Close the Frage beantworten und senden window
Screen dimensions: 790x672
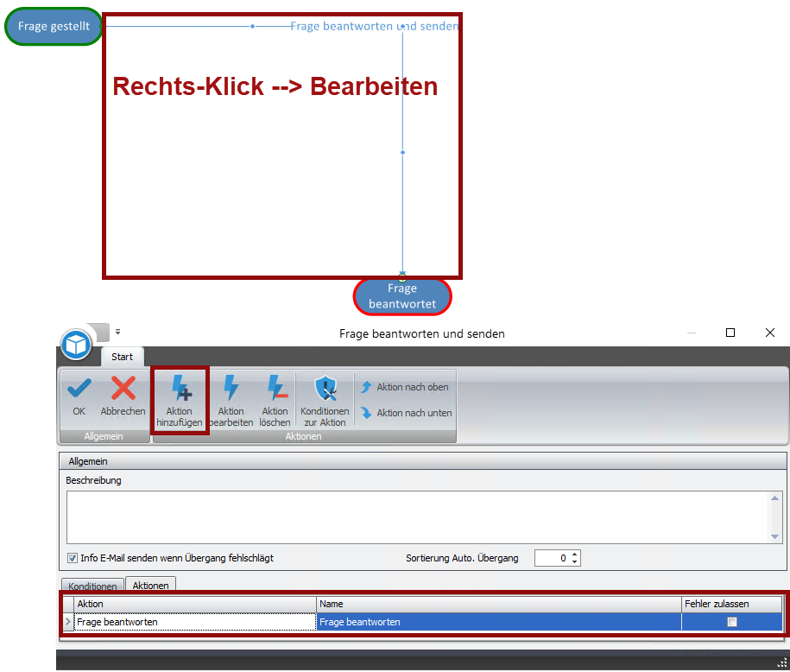770,333
